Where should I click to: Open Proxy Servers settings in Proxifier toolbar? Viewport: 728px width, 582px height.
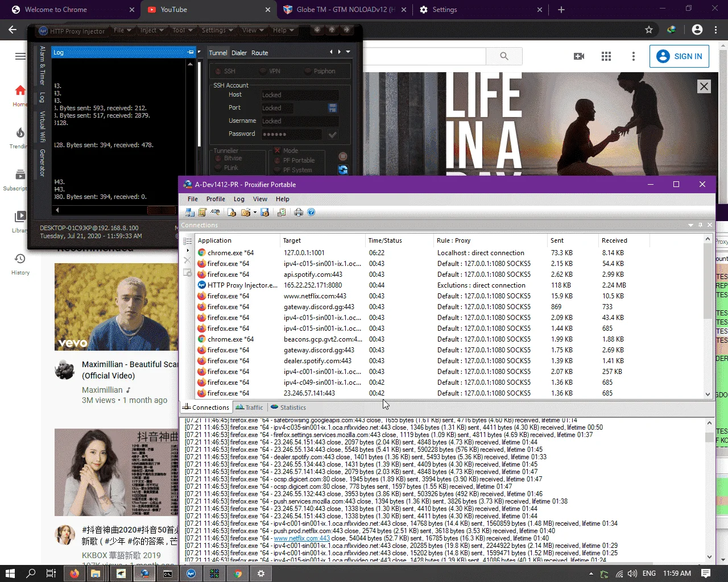(190, 212)
